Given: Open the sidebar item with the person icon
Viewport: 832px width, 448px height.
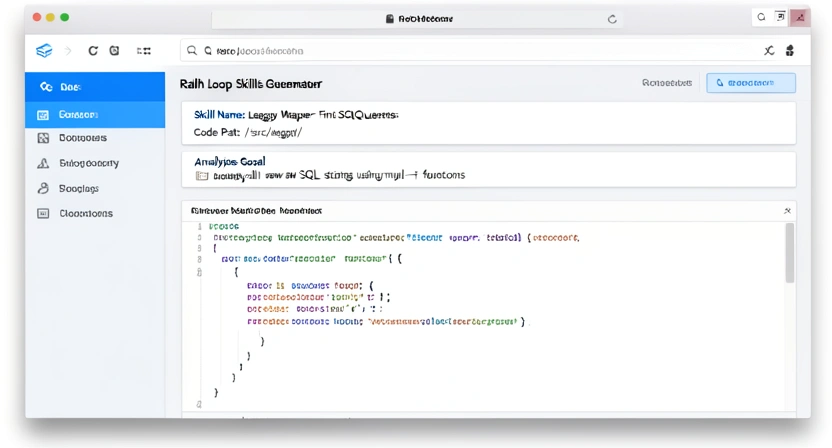Looking at the screenshot, I should pos(95,188).
